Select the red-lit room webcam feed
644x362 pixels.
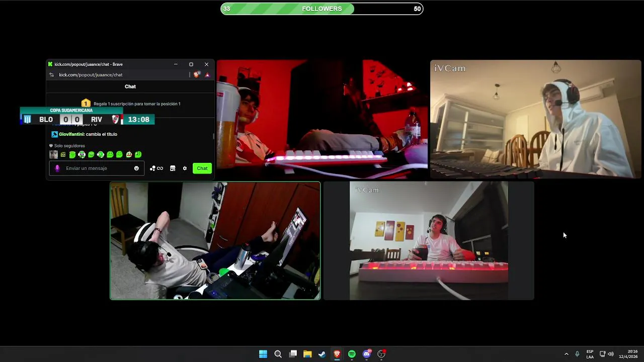pyautogui.click(x=322, y=119)
